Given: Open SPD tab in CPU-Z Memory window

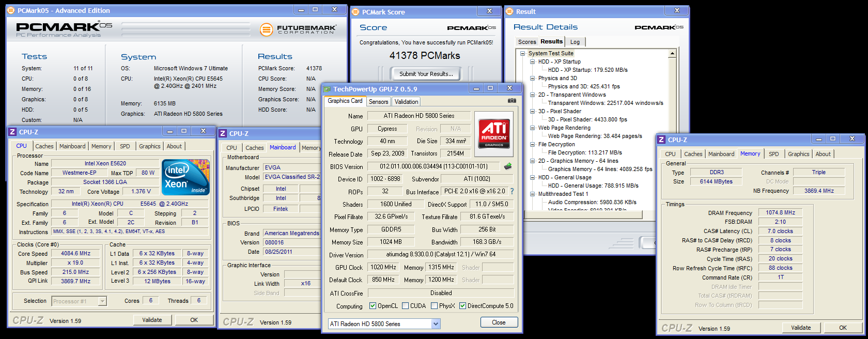Looking at the screenshot, I should point(773,154).
